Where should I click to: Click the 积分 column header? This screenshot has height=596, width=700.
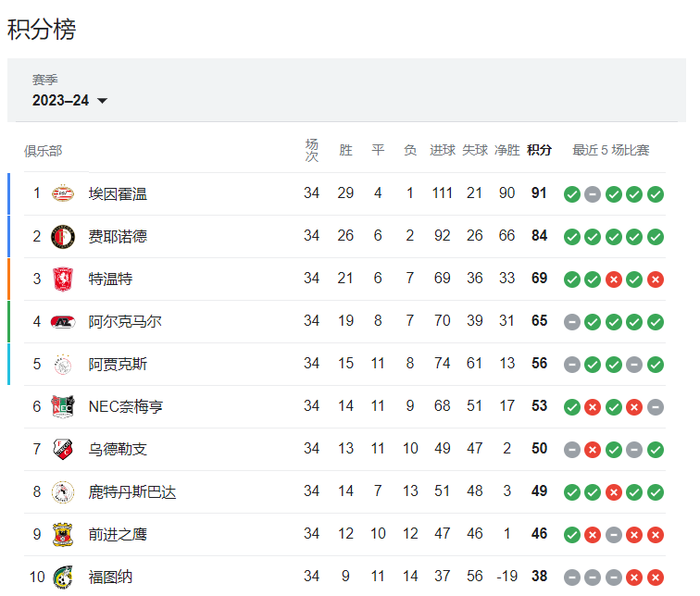[539, 150]
